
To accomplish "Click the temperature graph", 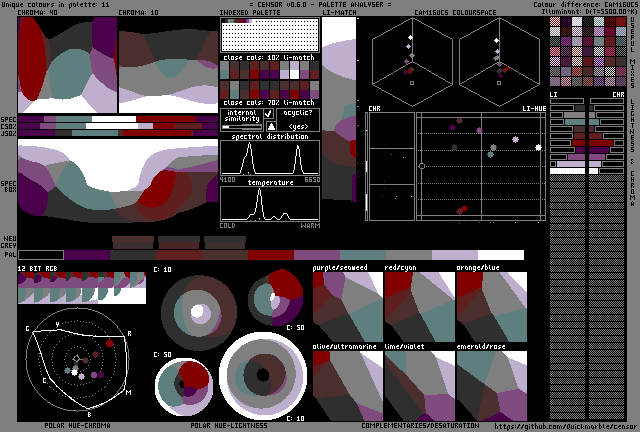I will pyautogui.click(x=269, y=205).
